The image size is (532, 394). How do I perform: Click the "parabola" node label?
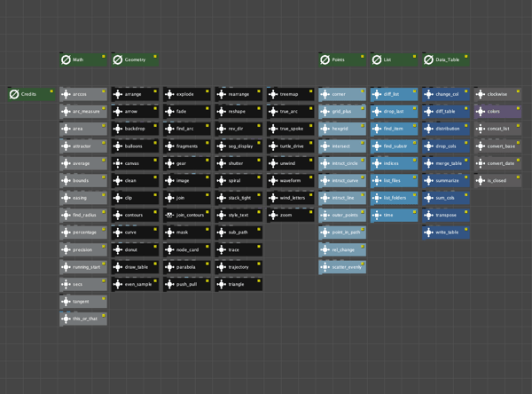coord(186,267)
